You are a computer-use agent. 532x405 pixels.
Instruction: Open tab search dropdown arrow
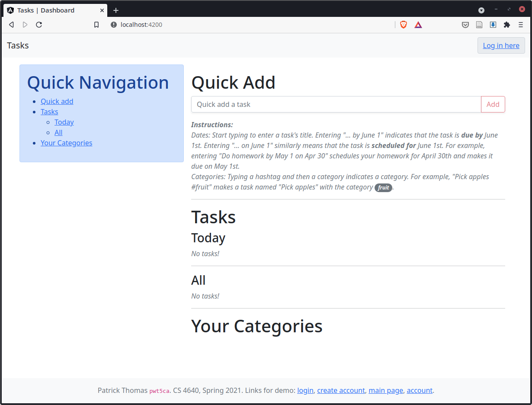click(x=481, y=10)
